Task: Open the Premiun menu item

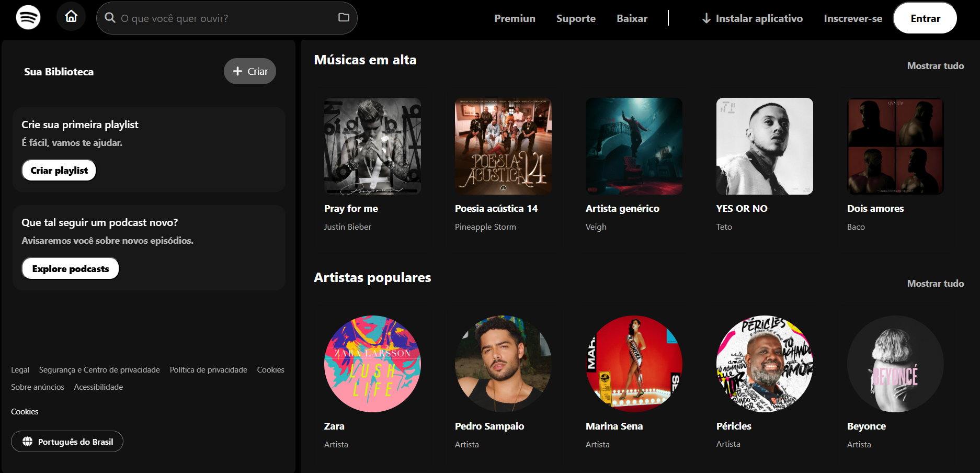Action: point(515,18)
